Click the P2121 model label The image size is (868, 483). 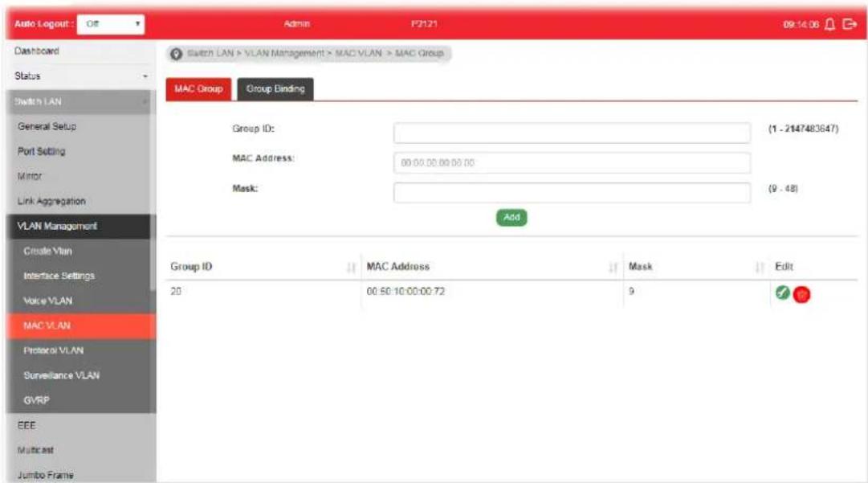tap(424, 24)
